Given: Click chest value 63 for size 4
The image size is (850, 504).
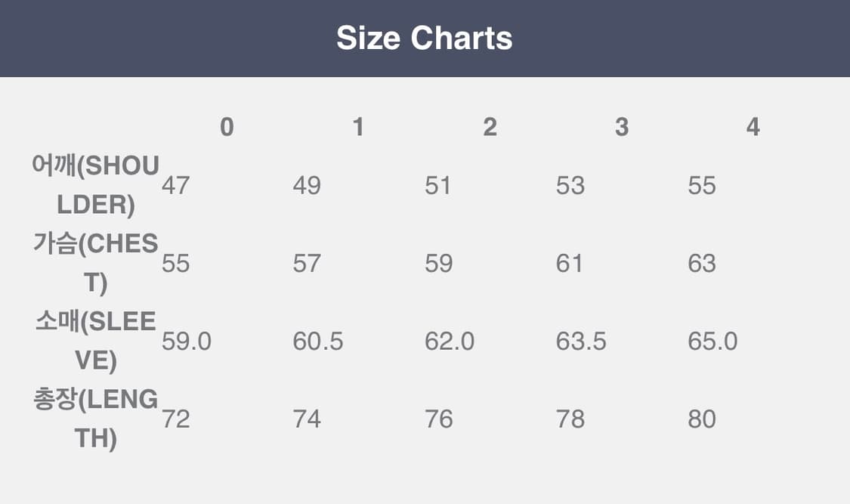Looking at the screenshot, I should tap(702, 264).
